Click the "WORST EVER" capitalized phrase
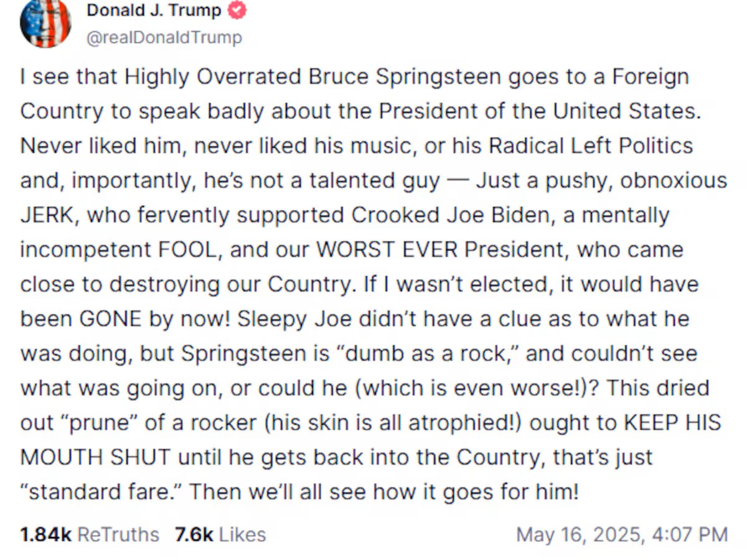Screen dimensions: 747x560 (387, 250)
